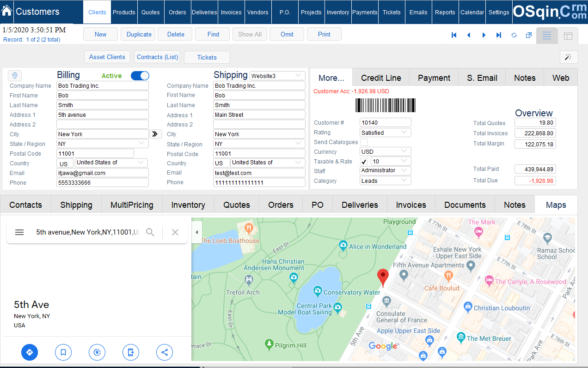
Task: Open the Billing State / Region dropdown
Action: pyautogui.click(x=103, y=144)
